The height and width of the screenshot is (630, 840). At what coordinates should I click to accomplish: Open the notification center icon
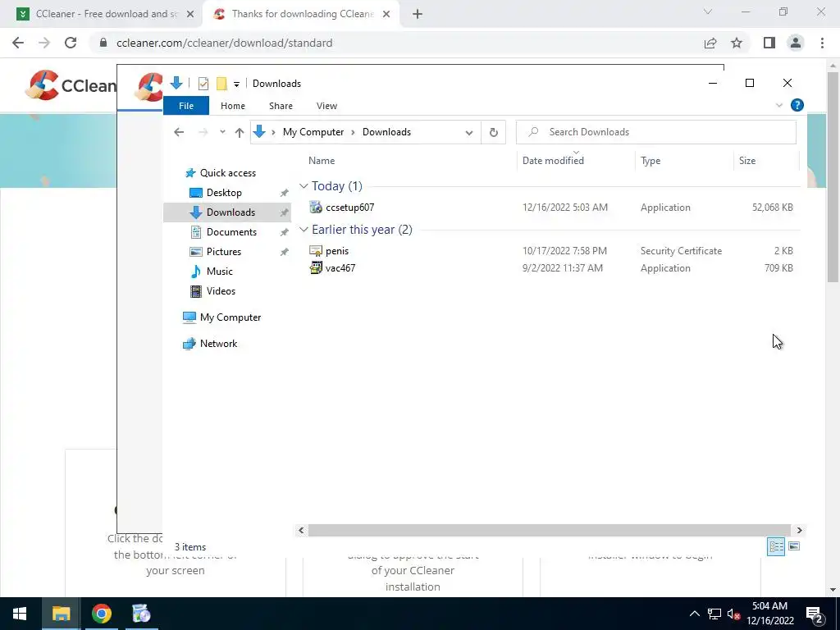coord(815,614)
